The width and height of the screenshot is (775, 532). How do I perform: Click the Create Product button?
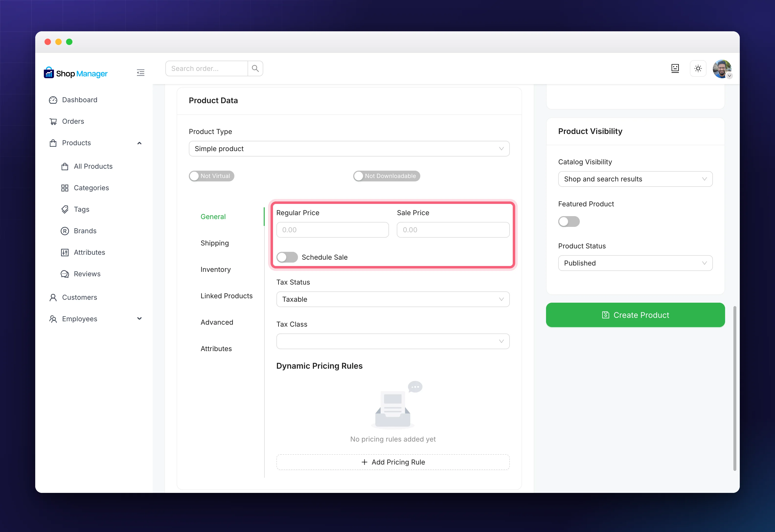pyautogui.click(x=635, y=315)
